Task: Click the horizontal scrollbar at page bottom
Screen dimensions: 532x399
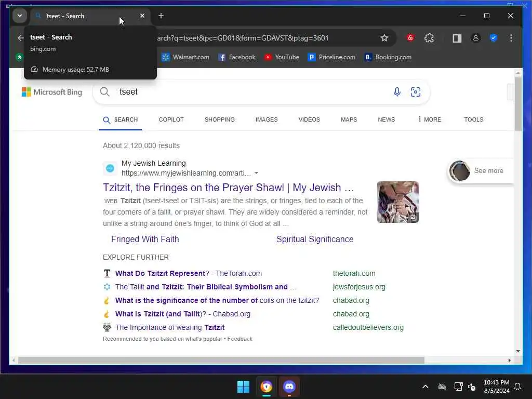Action: pyautogui.click(x=221, y=361)
